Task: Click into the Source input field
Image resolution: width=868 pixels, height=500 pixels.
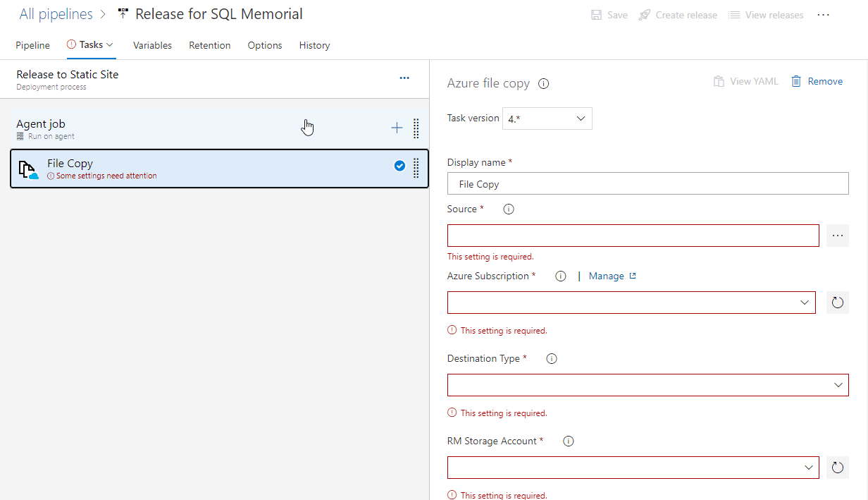Action: [x=633, y=236]
